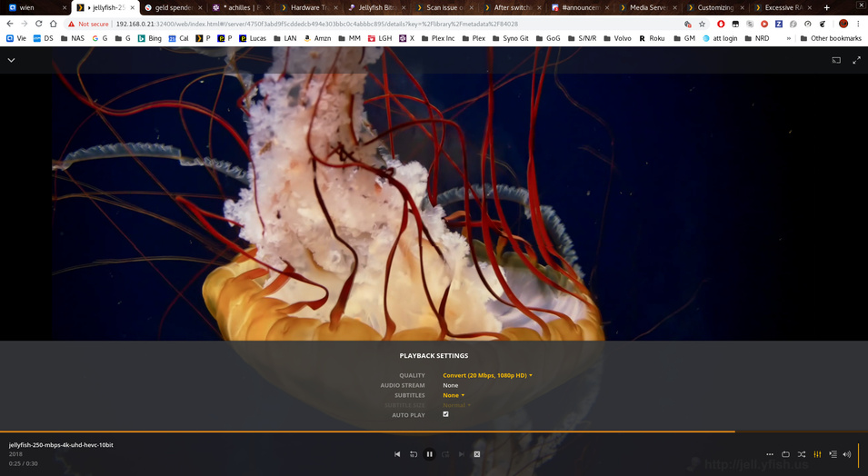Viewport: 868px width, 476px height.
Task: Switch to the Jellyfish Bitrate browser tab
Action: (x=377, y=8)
